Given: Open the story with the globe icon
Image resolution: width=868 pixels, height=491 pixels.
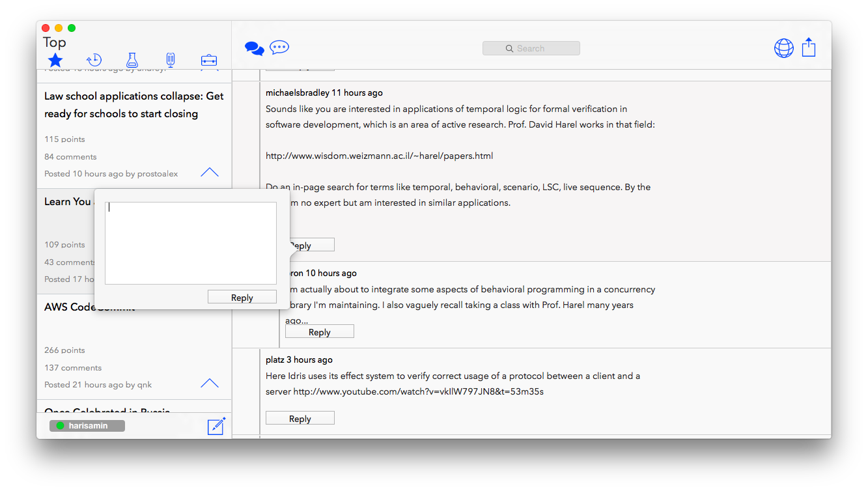Looking at the screenshot, I should [783, 48].
